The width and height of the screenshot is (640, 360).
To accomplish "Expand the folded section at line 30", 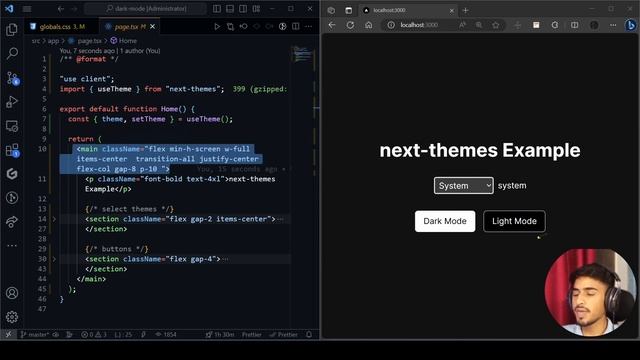I will tap(54, 259).
